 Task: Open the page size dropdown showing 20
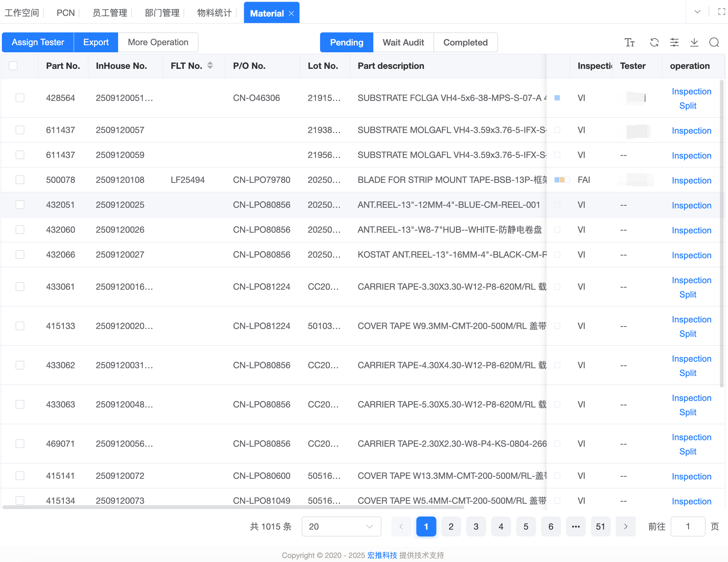pos(341,526)
